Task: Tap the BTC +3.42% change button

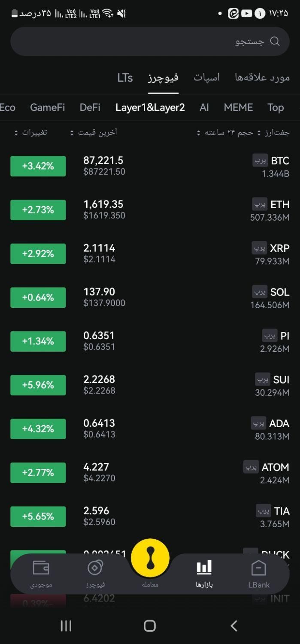Action: click(x=38, y=166)
